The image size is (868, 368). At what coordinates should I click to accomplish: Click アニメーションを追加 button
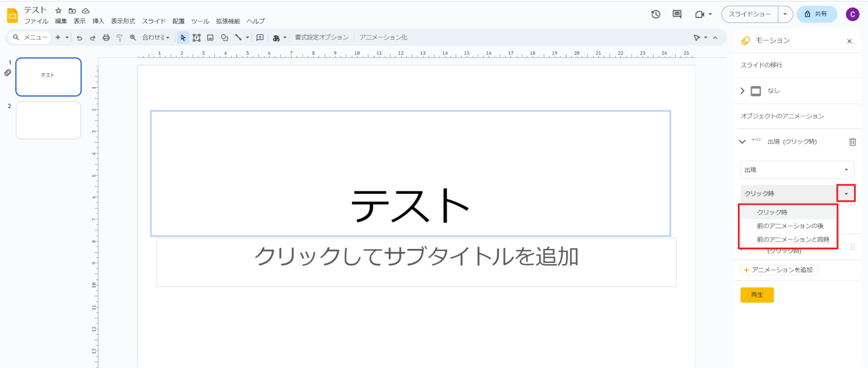779,270
